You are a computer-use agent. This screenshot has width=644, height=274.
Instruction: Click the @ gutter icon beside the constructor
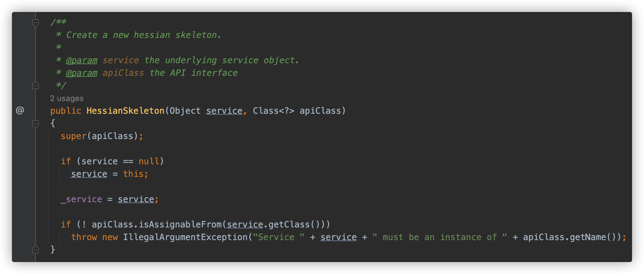click(20, 110)
